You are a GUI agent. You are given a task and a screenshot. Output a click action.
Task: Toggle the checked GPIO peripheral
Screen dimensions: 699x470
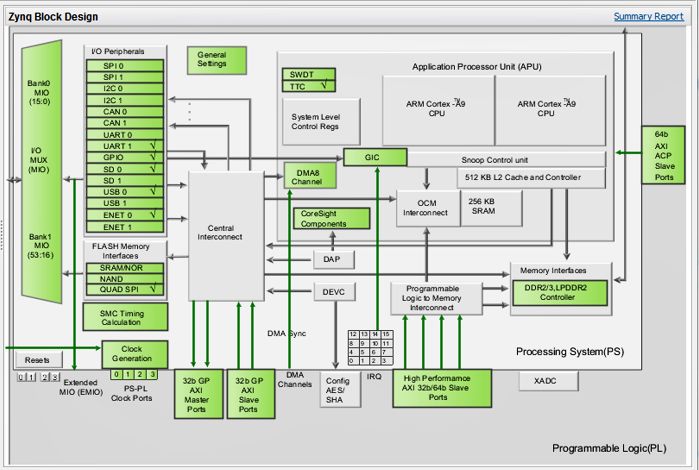pos(125,157)
